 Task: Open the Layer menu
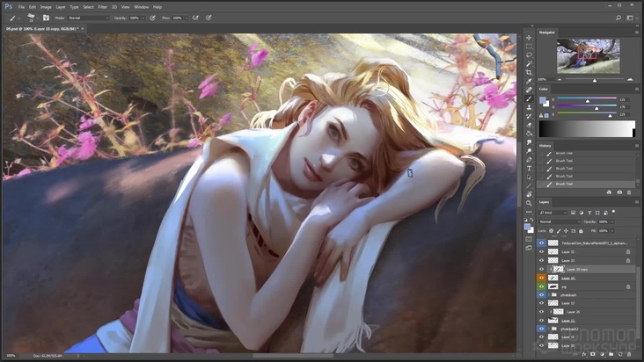pos(61,7)
